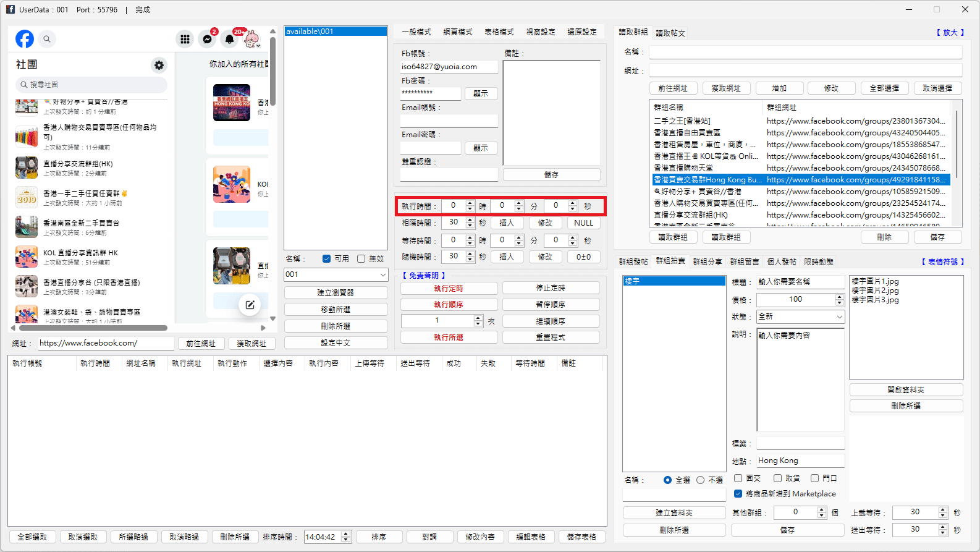The width and height of the screenshot is (980, 552).
Task: Switch to 群組發帖 tab
Action: pyautogui.click(x=633, y=262)
